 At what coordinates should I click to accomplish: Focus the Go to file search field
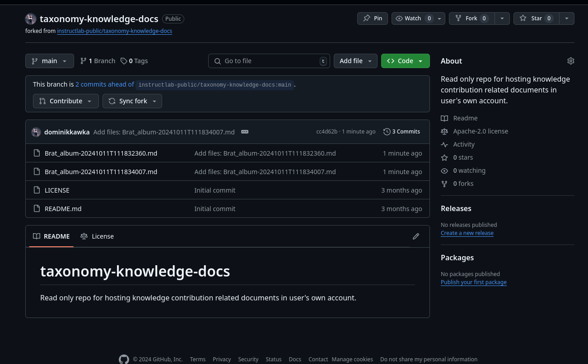[269, 61]
